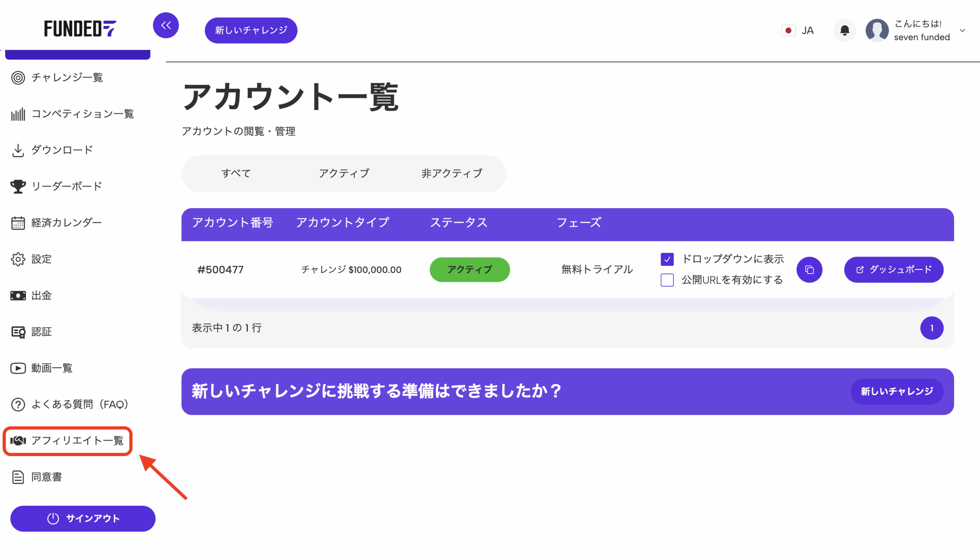The height and width of the screenshot is (555, 980).
Task: Click the seven funded profile avatar
Action: pyautogui.click(x=877, y=30)
